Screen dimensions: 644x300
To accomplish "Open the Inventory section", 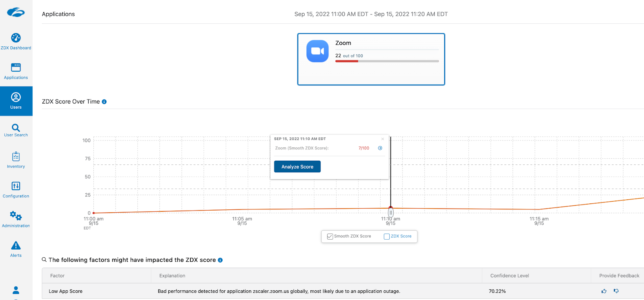I will pos(16,160).
